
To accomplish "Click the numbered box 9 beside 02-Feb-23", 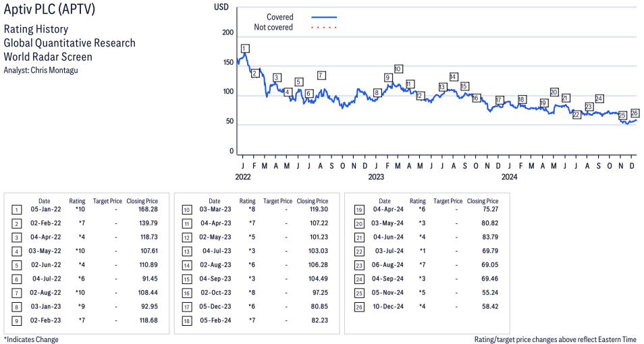I will 16,320.
